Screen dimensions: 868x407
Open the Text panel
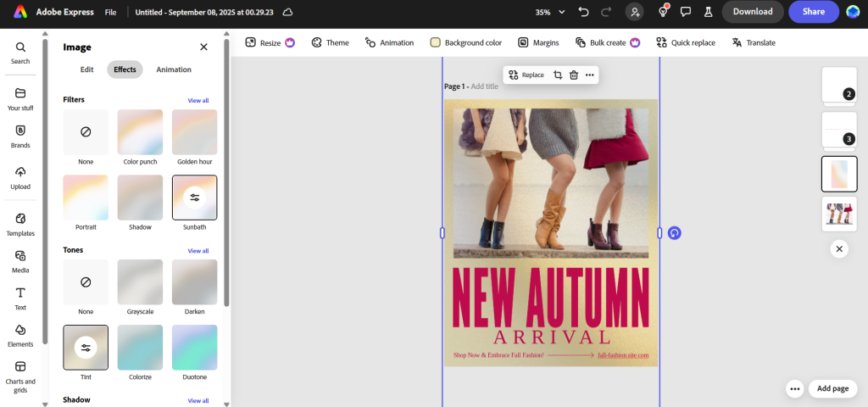[x=20, y=299]
